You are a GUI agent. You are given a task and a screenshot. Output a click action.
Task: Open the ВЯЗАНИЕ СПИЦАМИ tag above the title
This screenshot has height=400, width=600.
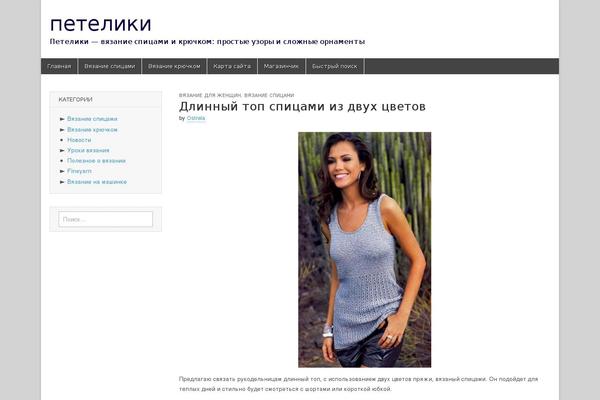(269, 95)
